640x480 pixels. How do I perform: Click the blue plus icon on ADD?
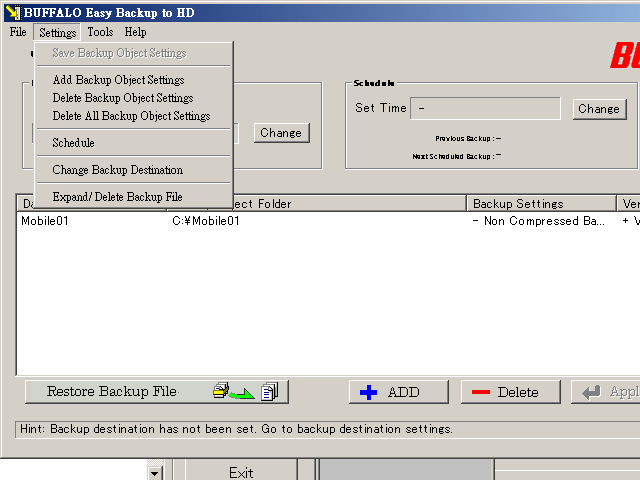368,392
